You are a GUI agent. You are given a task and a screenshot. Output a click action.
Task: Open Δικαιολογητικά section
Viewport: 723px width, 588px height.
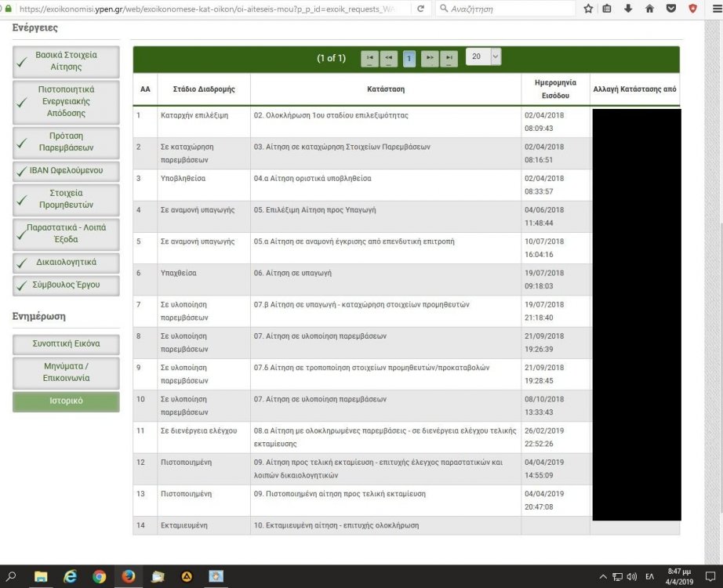click(66, 262)
